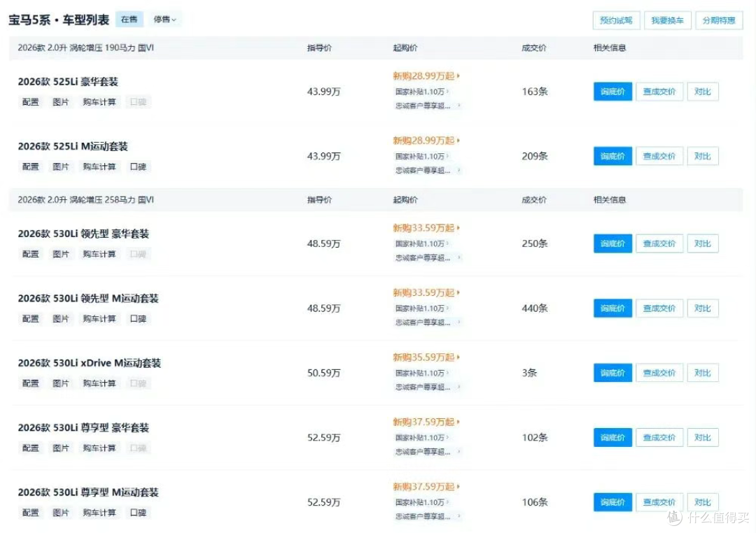Click 对比 for 530Li 尊享型 豪华套装
This screenshot has width=756, height=533.
click(703, 438)
